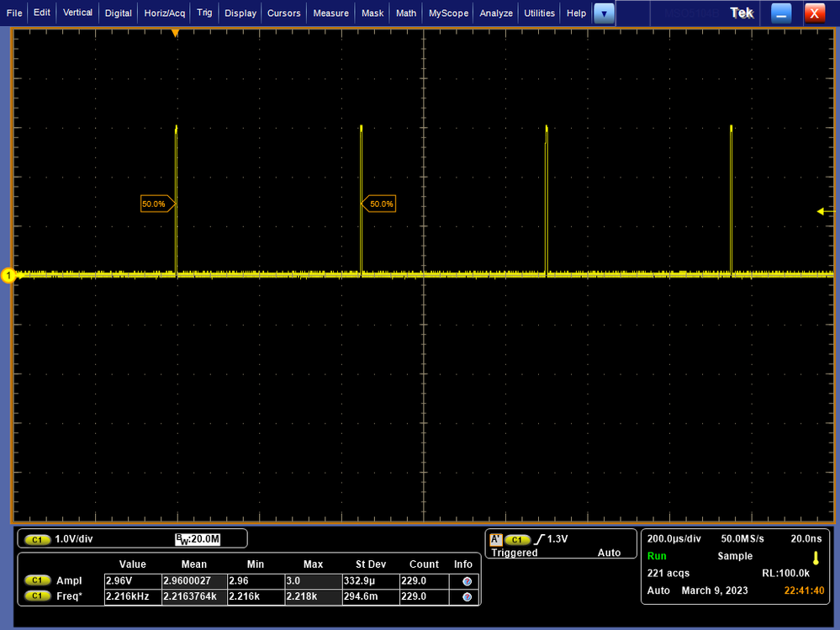Click the trigger level arrow on right edge
840x630 pixels.
(822, 212)
